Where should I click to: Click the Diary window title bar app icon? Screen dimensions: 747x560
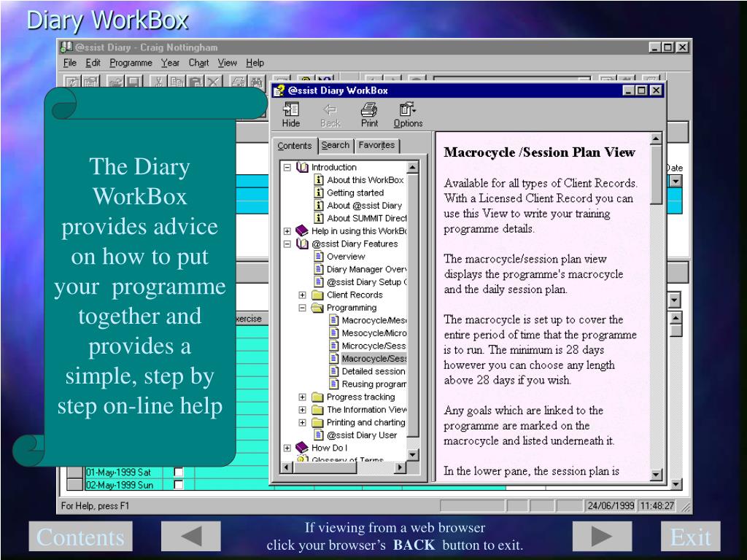click(x=66, y=47)
